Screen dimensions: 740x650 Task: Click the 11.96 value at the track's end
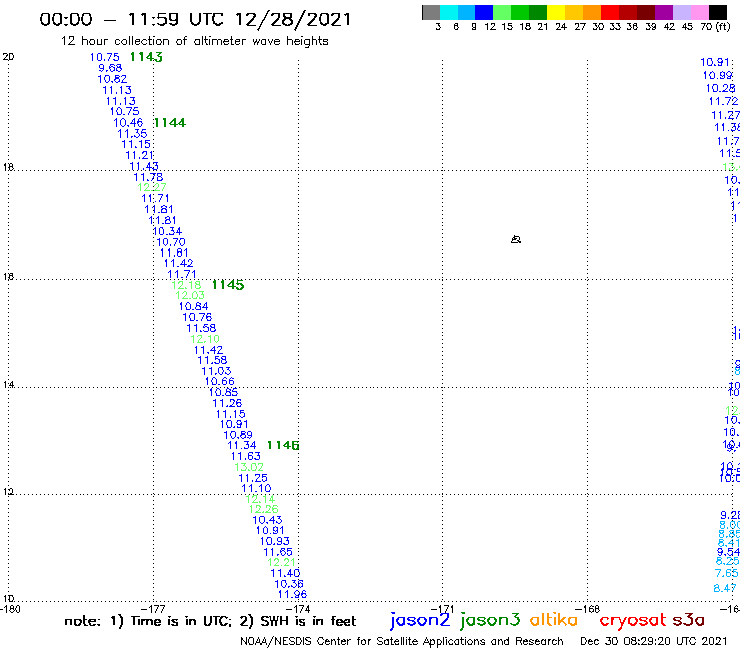(x=293, y=595)
